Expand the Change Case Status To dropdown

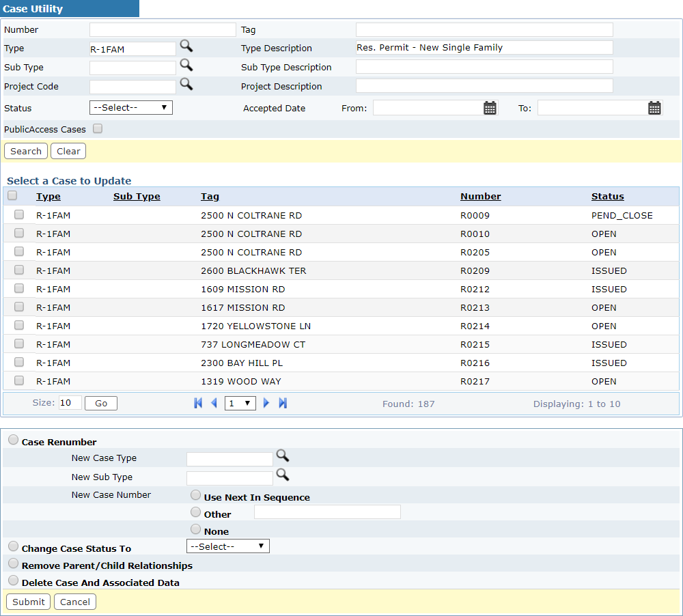coord(227,546)
